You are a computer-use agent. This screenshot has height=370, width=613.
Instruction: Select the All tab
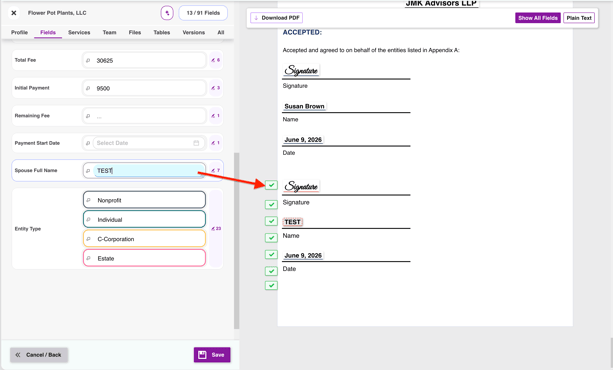click(x=221, y=32)
